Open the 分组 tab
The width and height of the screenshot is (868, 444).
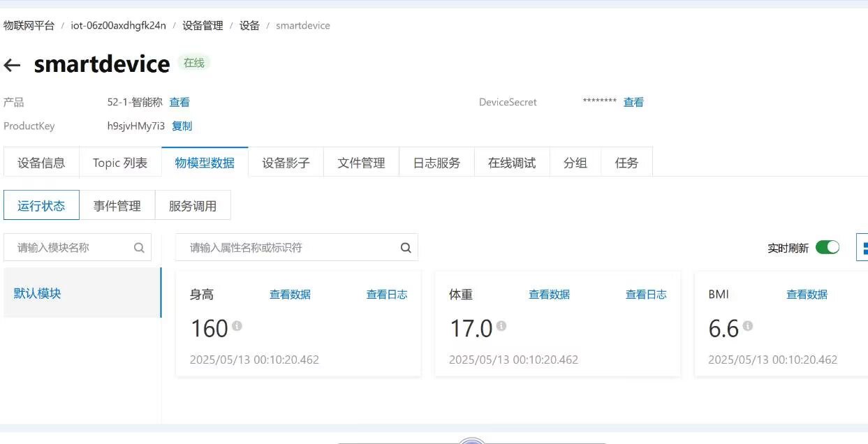click(x=575, y=163)
